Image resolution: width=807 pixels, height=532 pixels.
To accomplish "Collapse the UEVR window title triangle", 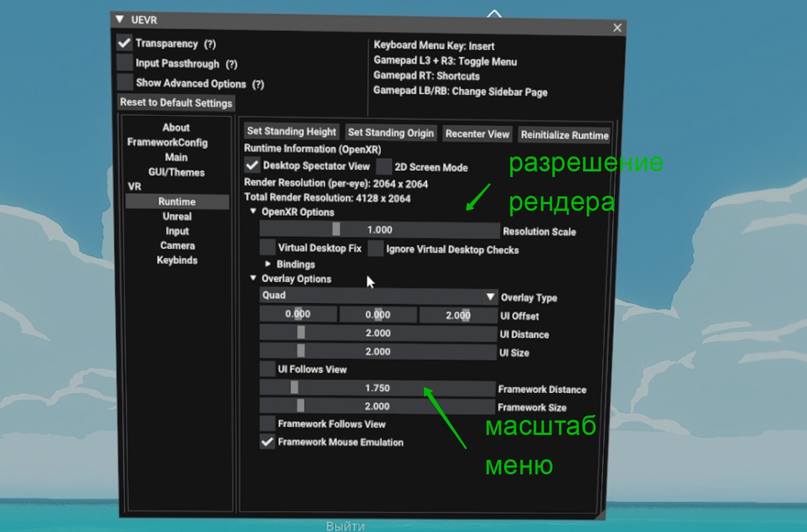I will click(x=120, y=19).
